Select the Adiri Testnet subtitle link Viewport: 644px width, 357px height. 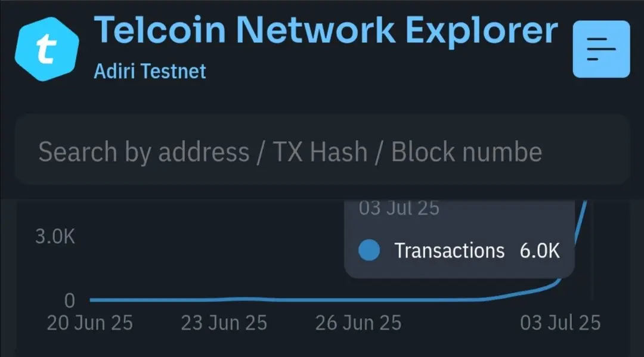pyautogui.click(x=150, y=72)
